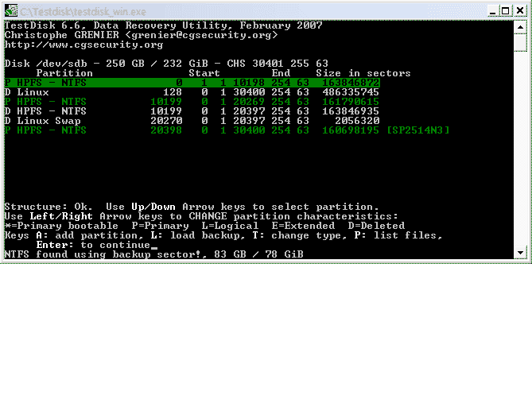
Task: Click the window title text C:\Testdisk\testdisk_win.exe
Action: click(83, 12)
